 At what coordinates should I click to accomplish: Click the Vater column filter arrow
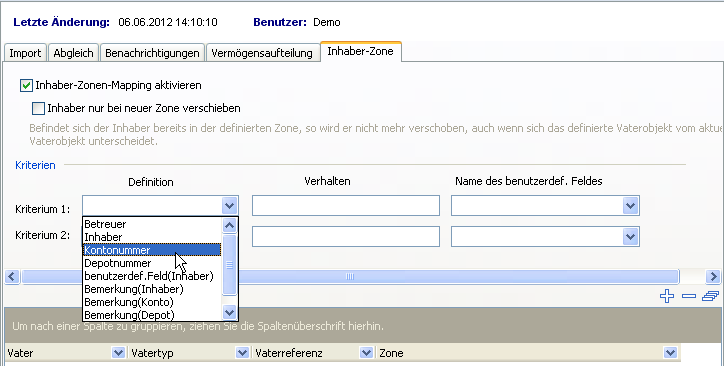118,353
